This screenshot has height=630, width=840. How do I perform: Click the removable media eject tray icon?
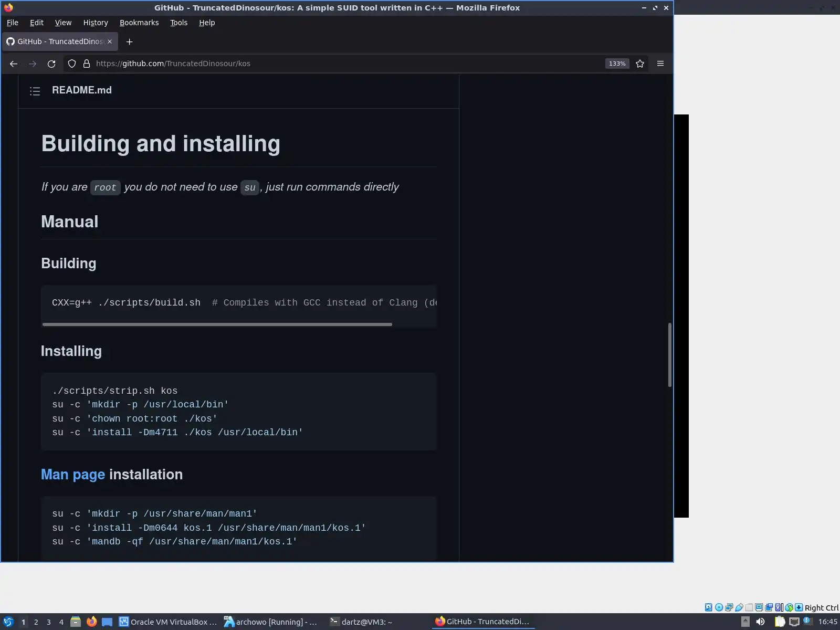[745, 622]
